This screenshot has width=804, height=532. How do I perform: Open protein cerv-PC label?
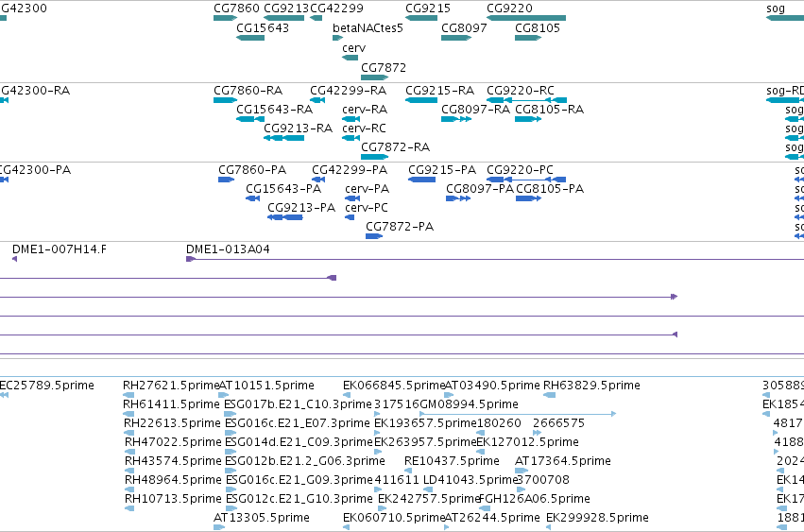367,208
